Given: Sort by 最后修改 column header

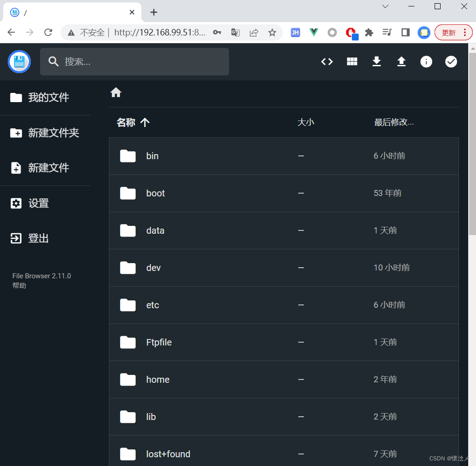Looking at the screenshot, I should pyautogui.click(x=394, y=122).
